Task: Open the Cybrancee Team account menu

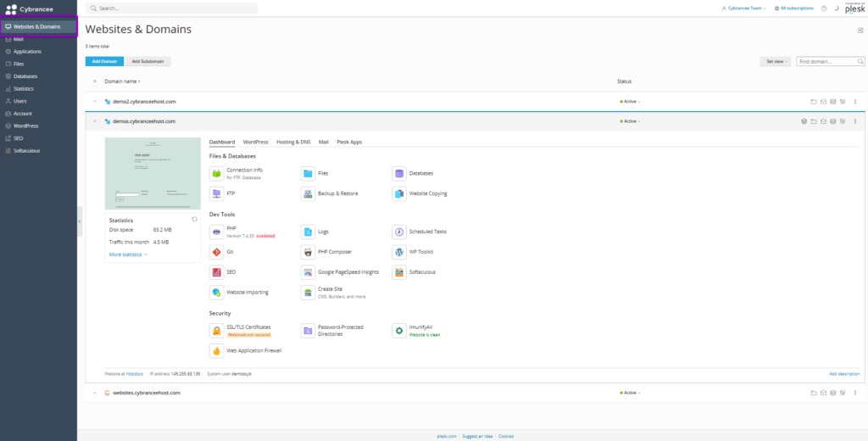Action: (744, 8)
